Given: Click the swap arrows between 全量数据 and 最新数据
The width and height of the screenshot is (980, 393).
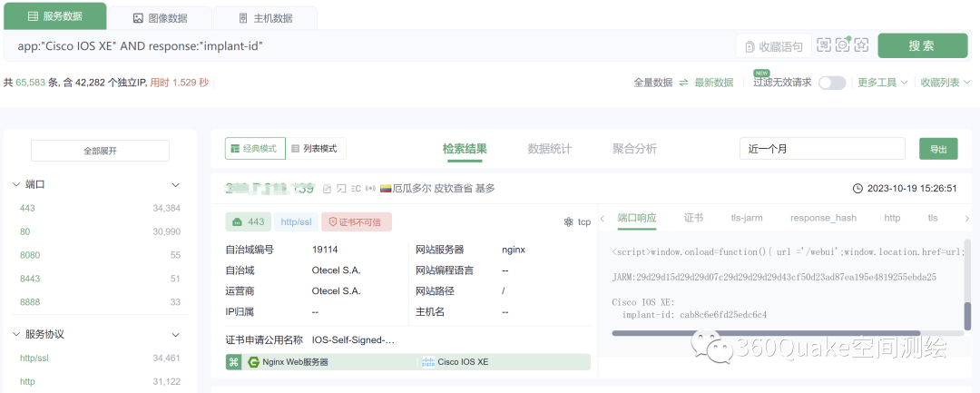Looking at the screenshot, I should click(x=684, y=83).
